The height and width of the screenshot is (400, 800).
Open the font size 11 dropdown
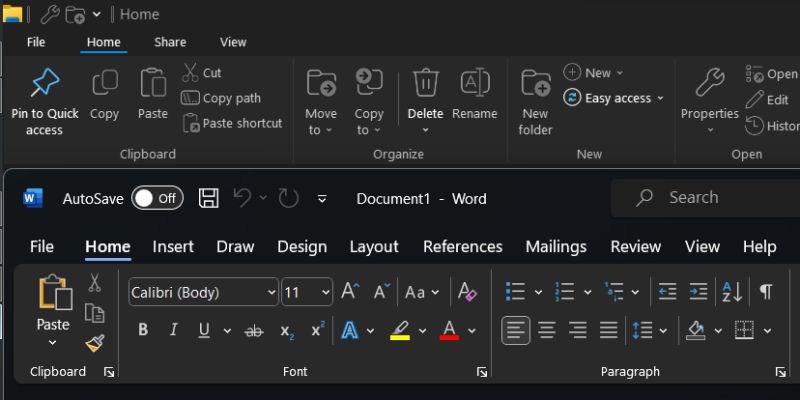[326, 293]
